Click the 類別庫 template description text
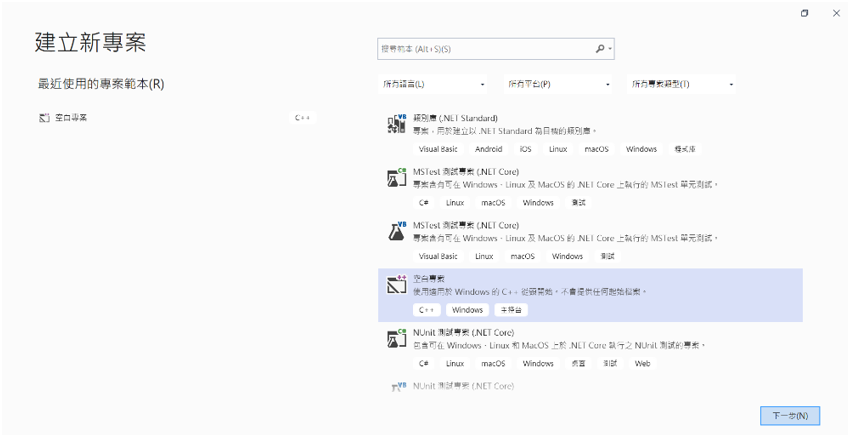The width and height of the screenshot is (850, 436). coord(505,131)
